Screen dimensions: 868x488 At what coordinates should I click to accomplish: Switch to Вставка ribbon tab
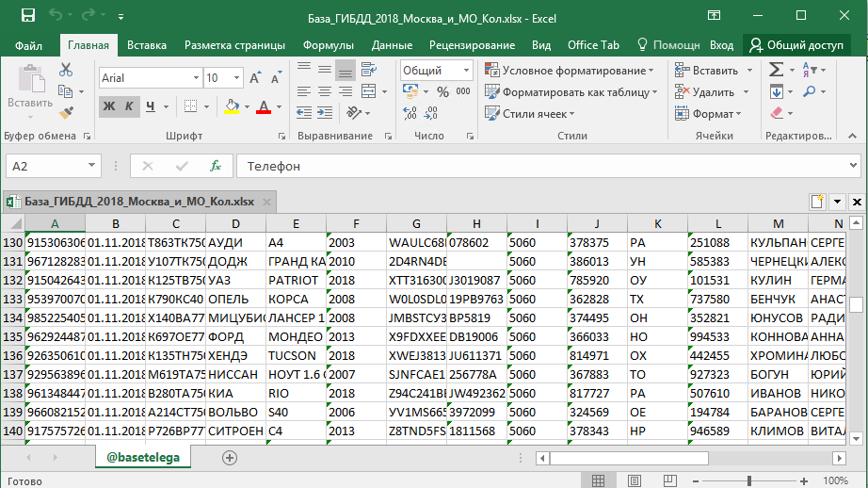[147, 45]
